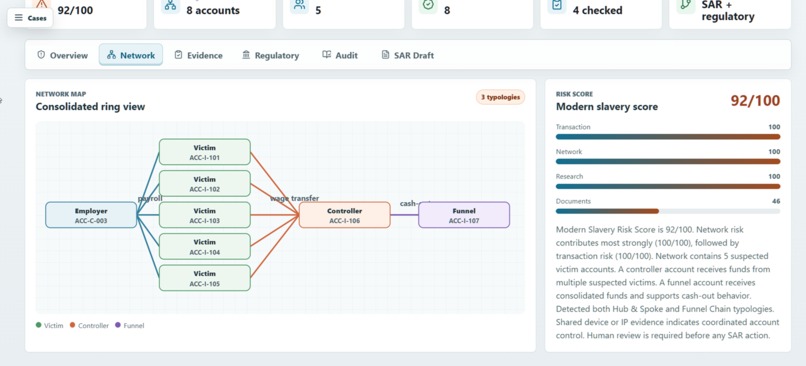Click the NETWORK MAP section label

point(61,94)
